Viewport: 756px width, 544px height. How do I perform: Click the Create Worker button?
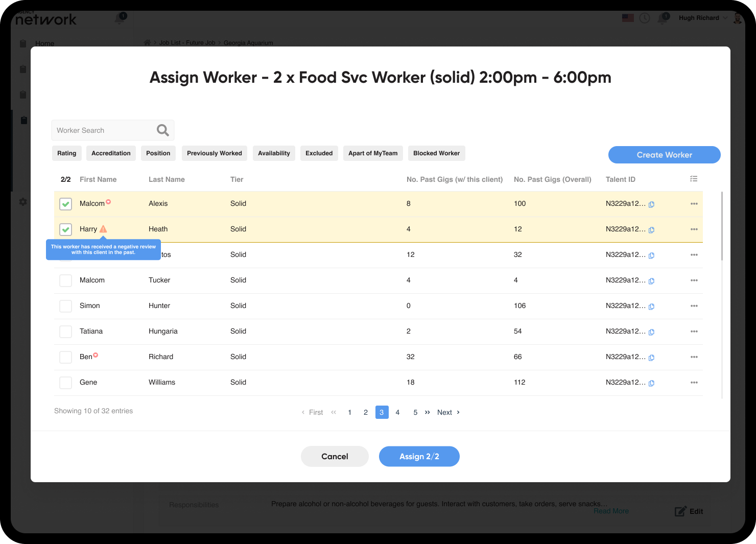pos(665,155)
